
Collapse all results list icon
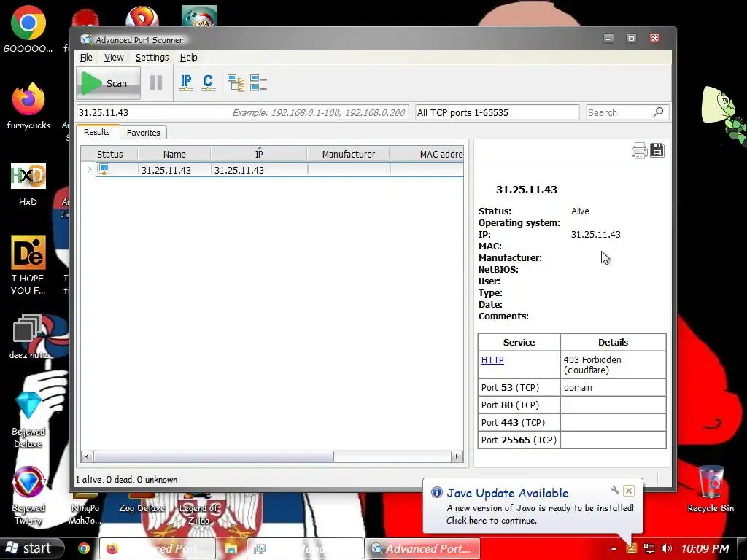[x=259, y=83]
